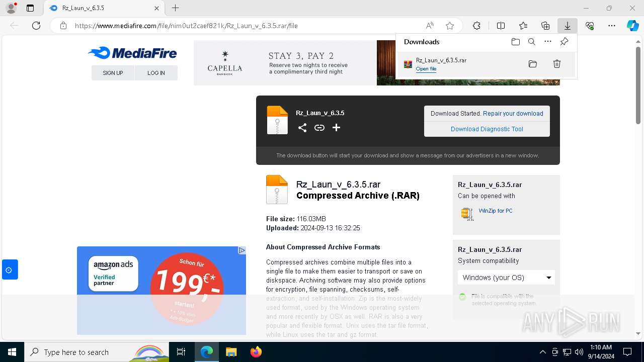Image resolution: width=644 pixels, height=362 pixels.
Task: Open the Collections icon
Action: [545, 26]
